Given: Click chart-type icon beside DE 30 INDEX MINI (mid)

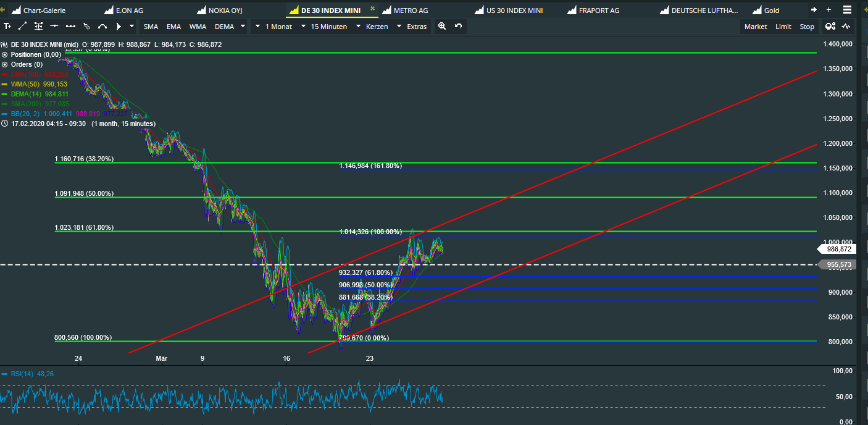Looking at the screenshot, I should click(4, 44).
